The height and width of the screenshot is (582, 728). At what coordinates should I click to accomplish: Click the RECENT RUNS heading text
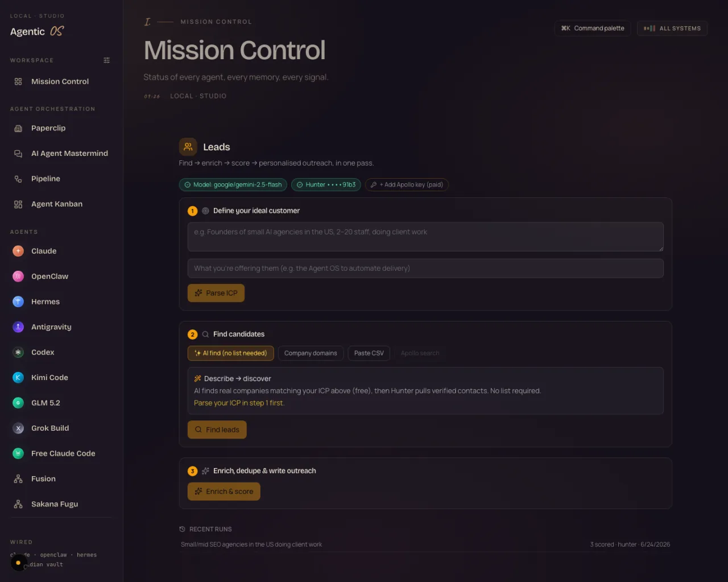tap(210, 529)
